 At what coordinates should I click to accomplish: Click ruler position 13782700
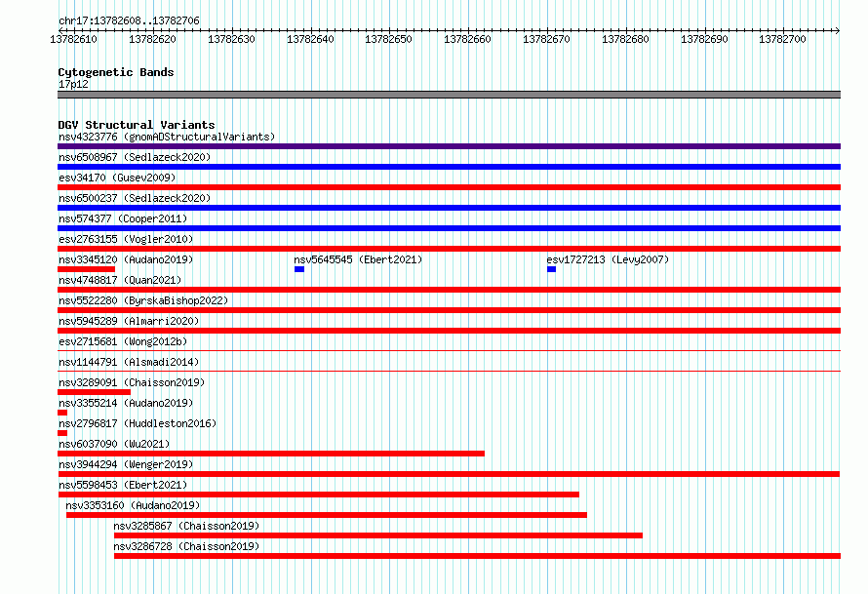click(783, 39)
